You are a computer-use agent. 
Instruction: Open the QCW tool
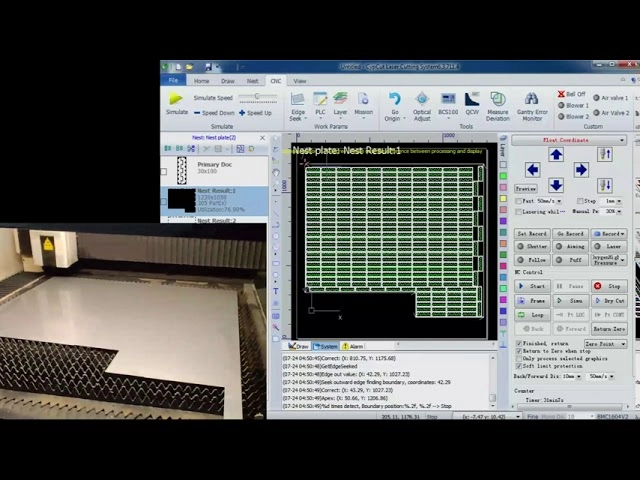pos(472,104)
